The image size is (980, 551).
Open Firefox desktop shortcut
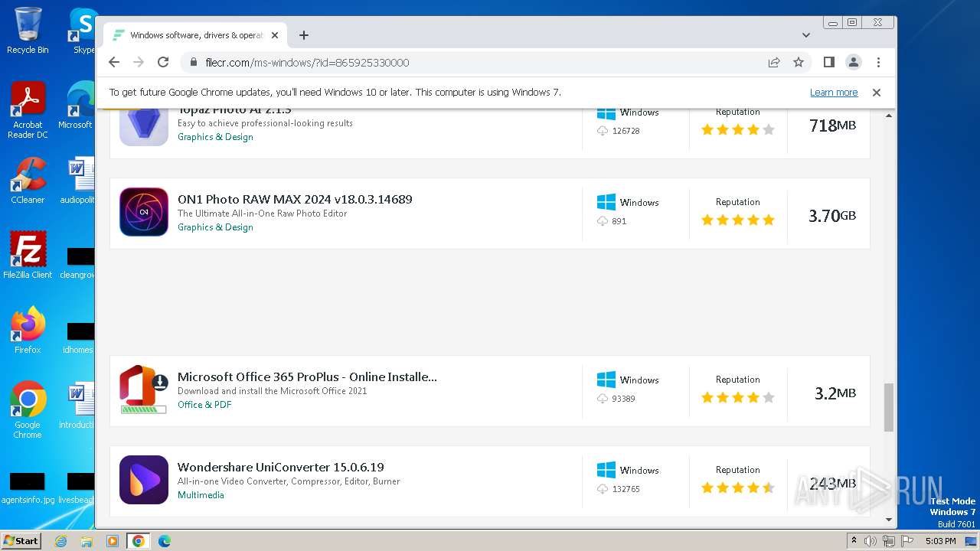(28, 331)
